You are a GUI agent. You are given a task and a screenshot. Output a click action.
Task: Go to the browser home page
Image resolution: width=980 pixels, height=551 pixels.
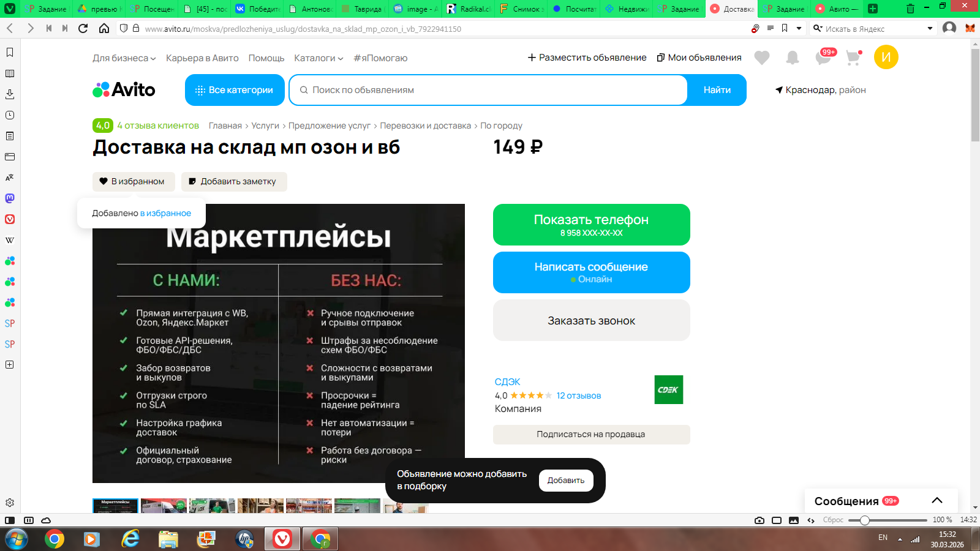point(104,28)
